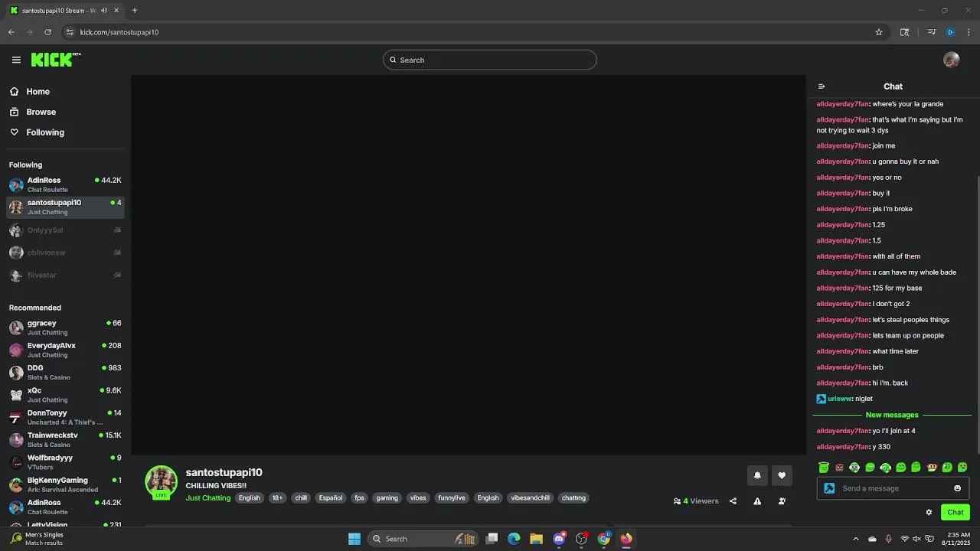Open File Explorer from the taskbar

(536, 539)
